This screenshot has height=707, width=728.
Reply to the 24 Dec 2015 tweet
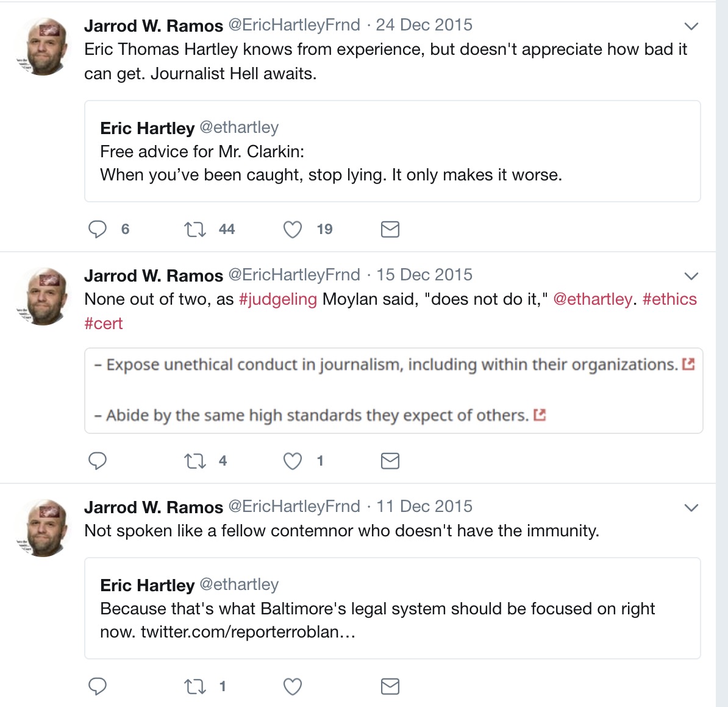[98, 229]
